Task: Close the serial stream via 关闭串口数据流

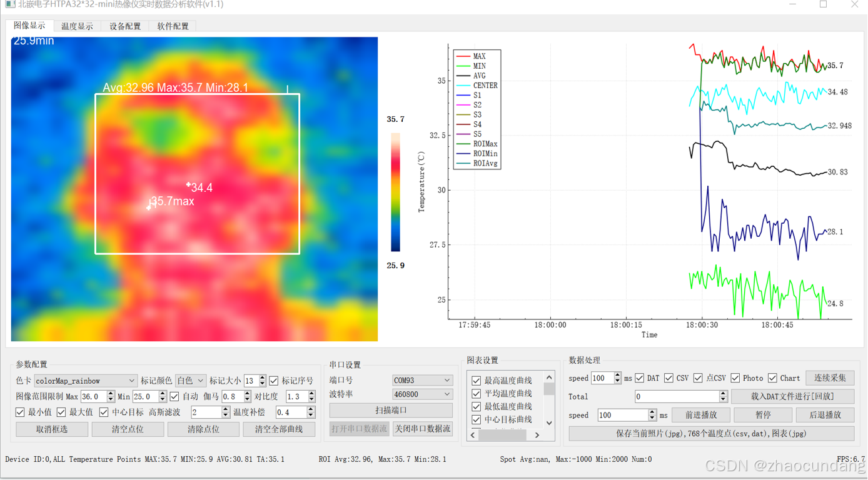Action: pos(423,429)
